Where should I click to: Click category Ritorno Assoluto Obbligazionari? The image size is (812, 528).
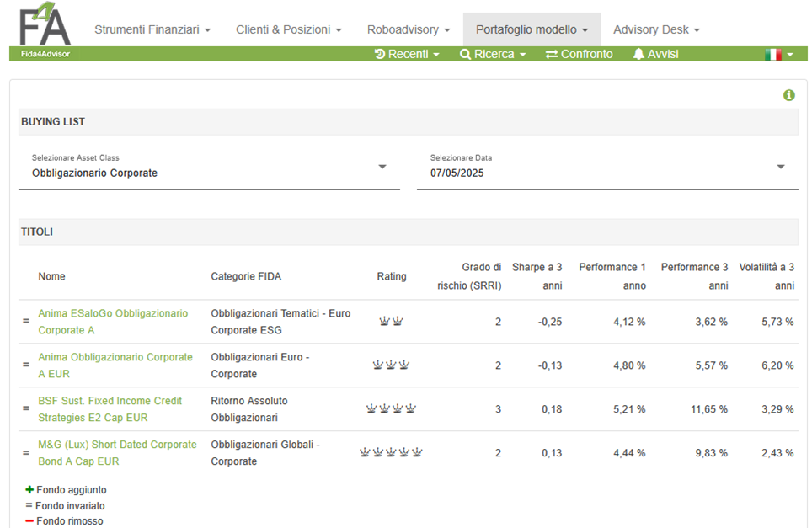[x=249, y=409]
